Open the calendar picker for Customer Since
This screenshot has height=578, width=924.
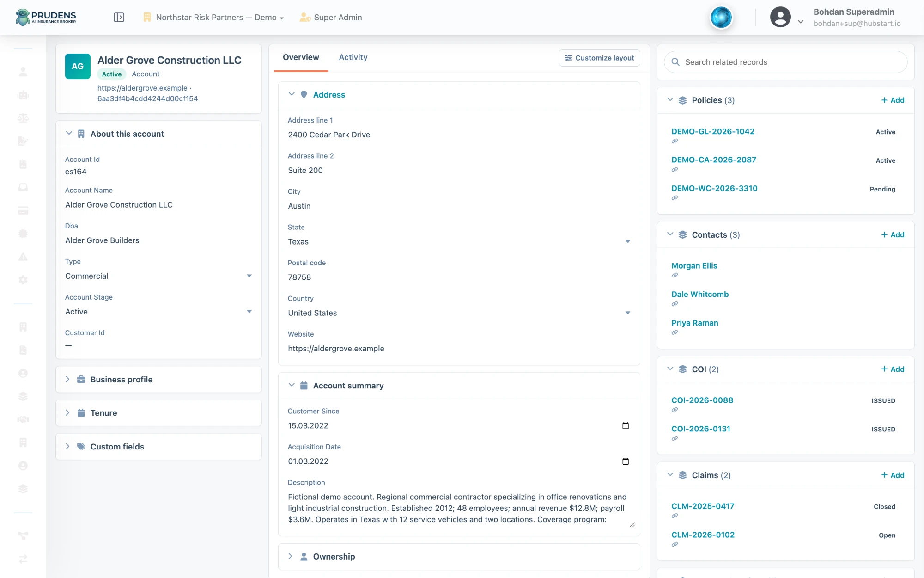[x=626, y=425]
